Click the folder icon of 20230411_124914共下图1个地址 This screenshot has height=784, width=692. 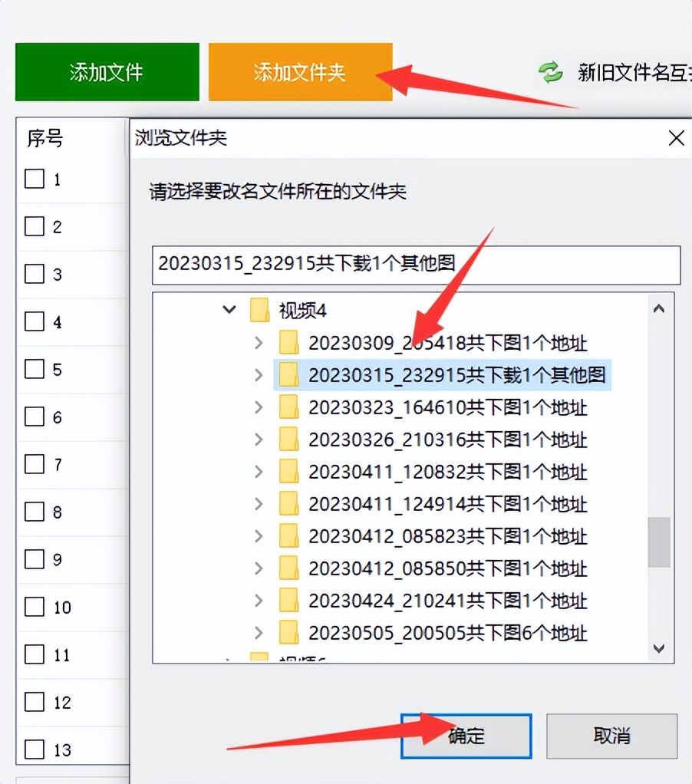(289, 504)
